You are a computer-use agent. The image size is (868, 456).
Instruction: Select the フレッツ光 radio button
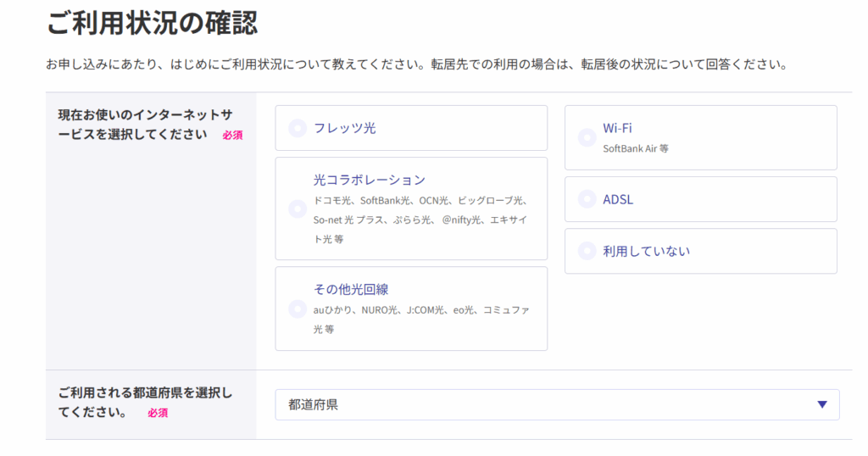pyautogui.click(x=298, y=128)
